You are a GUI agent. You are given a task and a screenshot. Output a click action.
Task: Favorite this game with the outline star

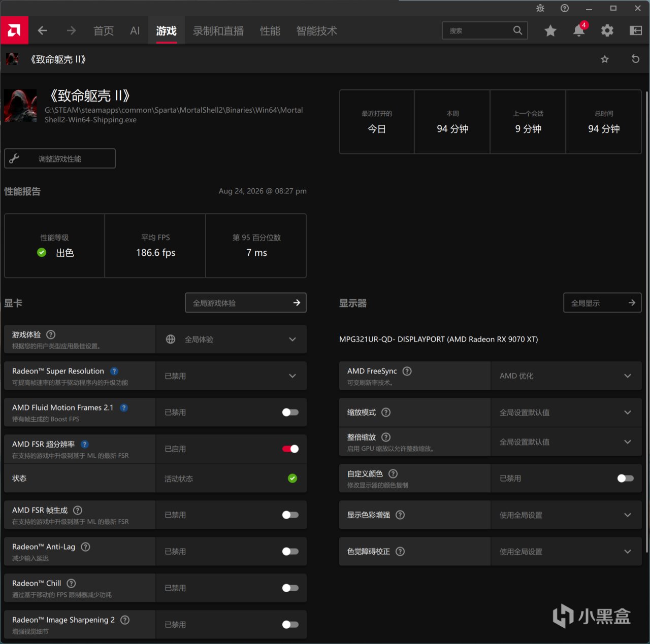605,59
